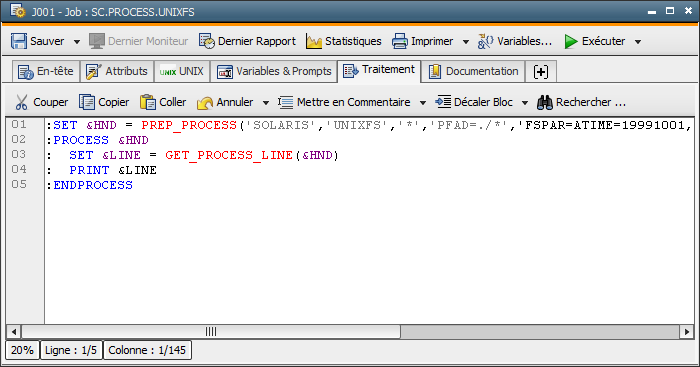Expand the Imprimer dropdown arrow
Image resolution: width=700 pixels, height=367 pixels.
(466, 42)
